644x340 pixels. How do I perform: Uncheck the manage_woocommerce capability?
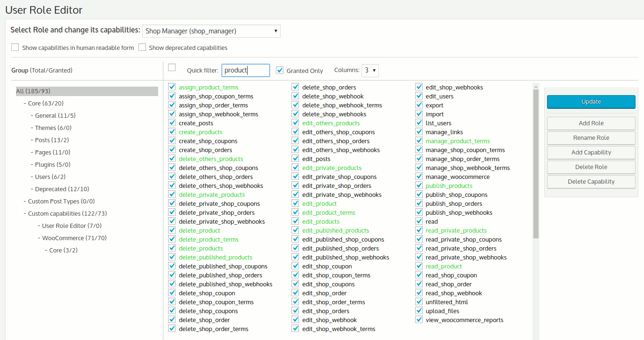tap(419, 177)
